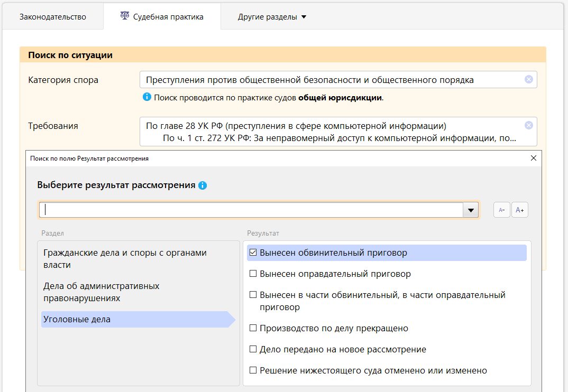Click the info icon beside Поиск проводится
Image resolution: width=568 pixels, height=392 pixels.
[x=147, y=97]
